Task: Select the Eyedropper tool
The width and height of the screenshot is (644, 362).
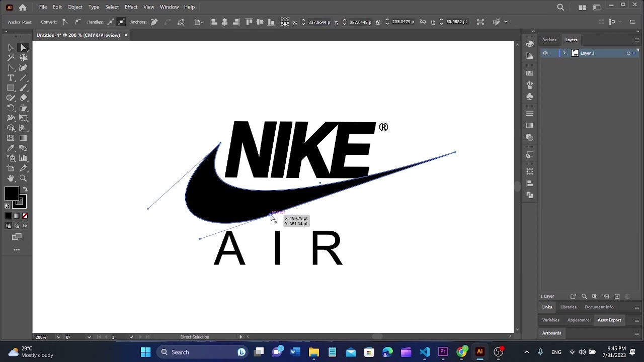Action: pos(11,148)
